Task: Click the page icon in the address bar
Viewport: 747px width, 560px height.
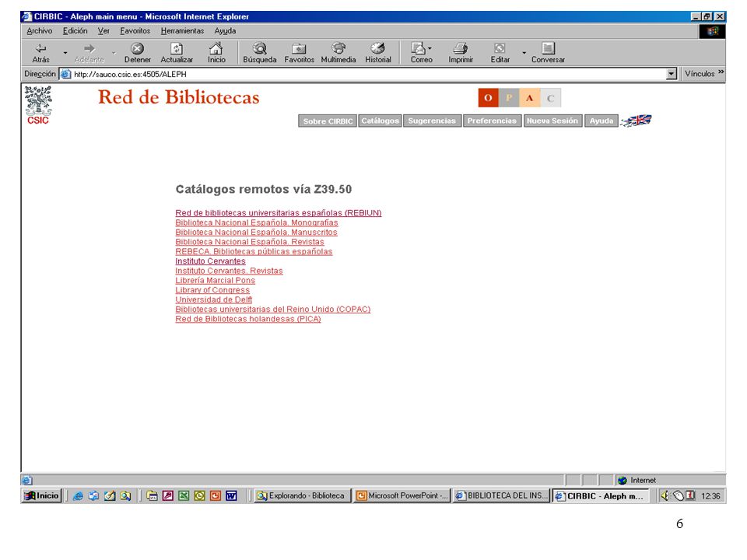Action: [65, 75]
